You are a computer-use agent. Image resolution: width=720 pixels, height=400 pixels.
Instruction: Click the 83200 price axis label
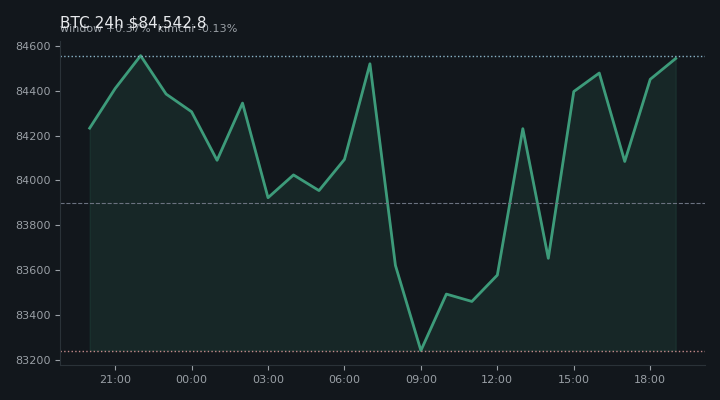(33, 361)
